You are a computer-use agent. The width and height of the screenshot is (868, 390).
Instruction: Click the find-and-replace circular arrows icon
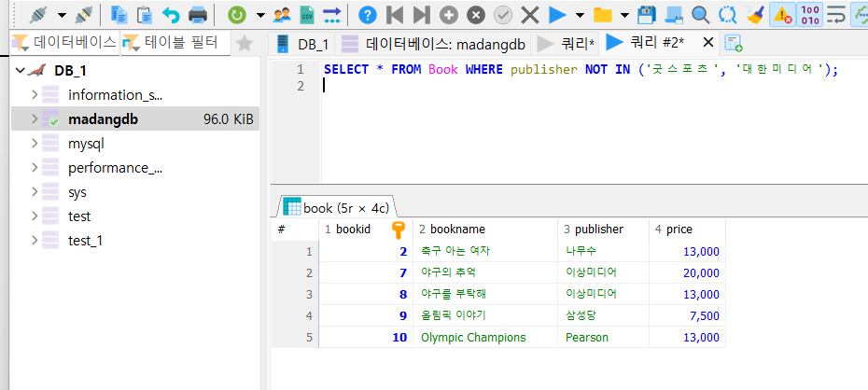(x=727, y=15)
